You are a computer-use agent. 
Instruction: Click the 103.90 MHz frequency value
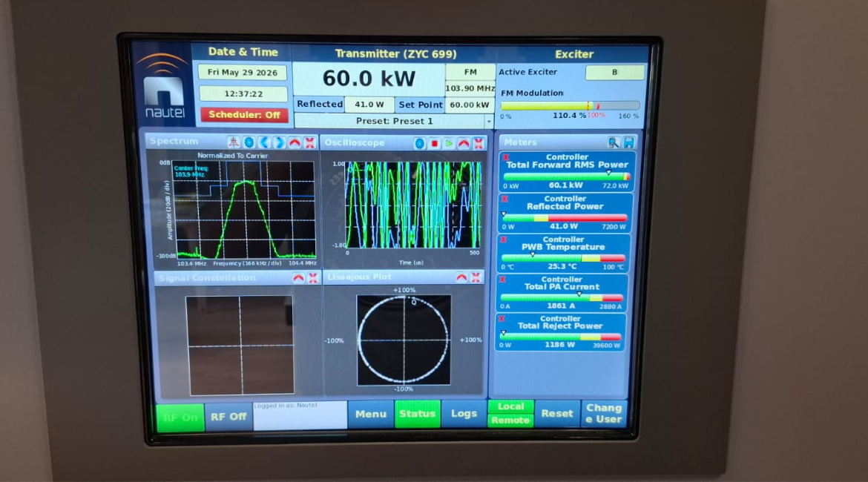[470, 88]
